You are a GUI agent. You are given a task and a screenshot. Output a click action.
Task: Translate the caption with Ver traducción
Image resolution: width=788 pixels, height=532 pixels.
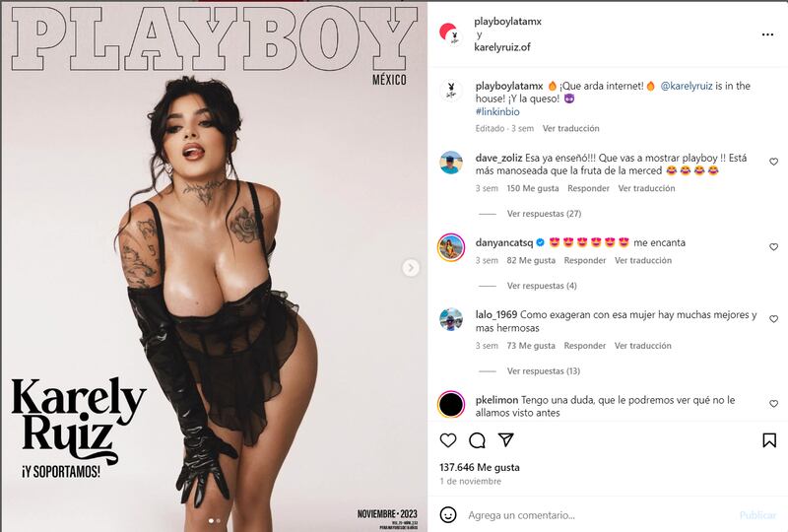(x=571, y=128)
